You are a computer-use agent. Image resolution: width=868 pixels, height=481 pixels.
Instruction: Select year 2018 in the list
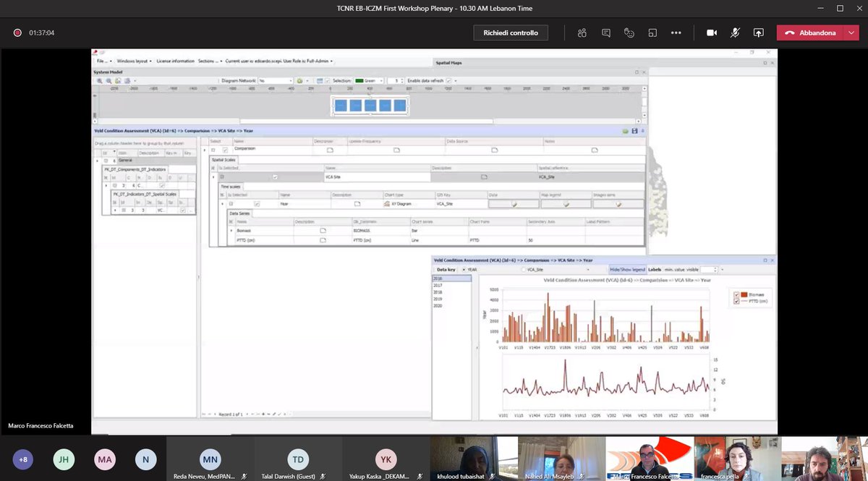(x=453, y=291)
